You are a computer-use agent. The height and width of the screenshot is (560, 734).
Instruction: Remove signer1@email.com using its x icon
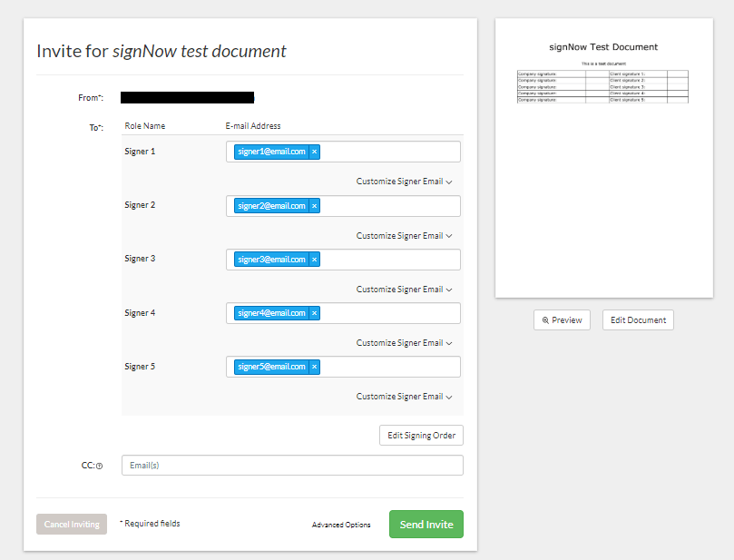[x=315, y=152]
